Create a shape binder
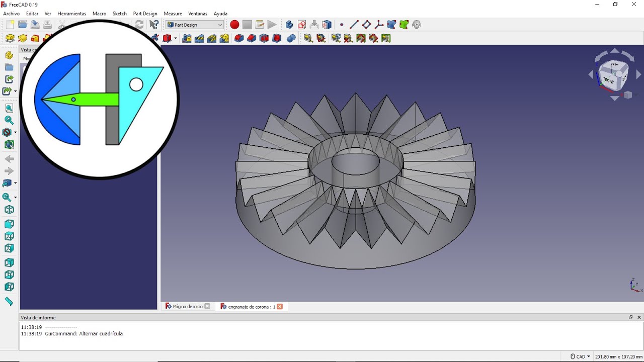644x362 pixels. 391,25
